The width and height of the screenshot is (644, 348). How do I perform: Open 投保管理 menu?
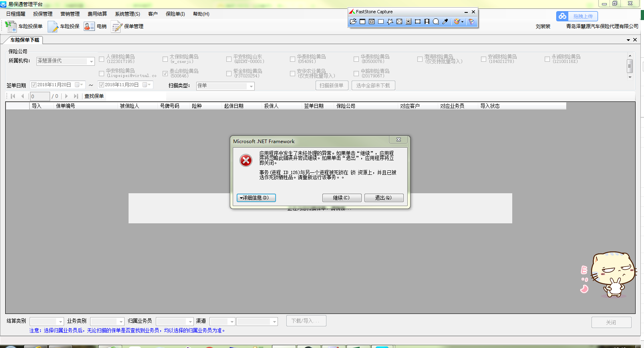[43, 14]
